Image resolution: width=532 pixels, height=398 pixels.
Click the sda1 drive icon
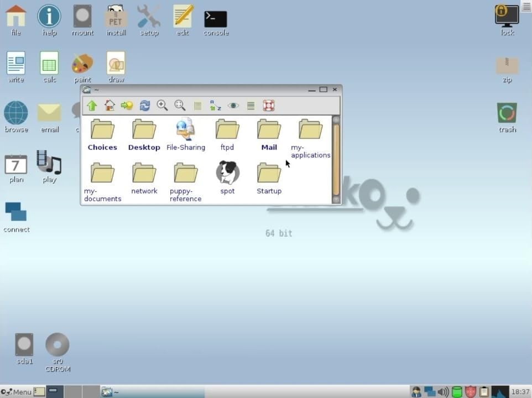click(24, 349)
